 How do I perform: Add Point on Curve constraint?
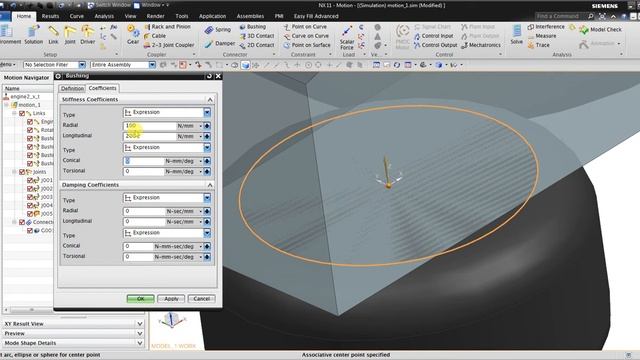[x=305, y=27]
